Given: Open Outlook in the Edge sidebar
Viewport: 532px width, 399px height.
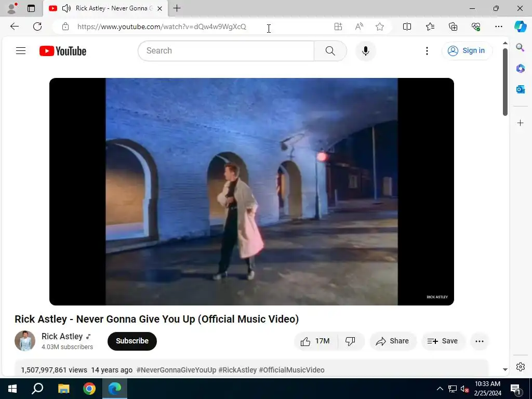Looking at the screenshot, I should [x=520, y=89].
